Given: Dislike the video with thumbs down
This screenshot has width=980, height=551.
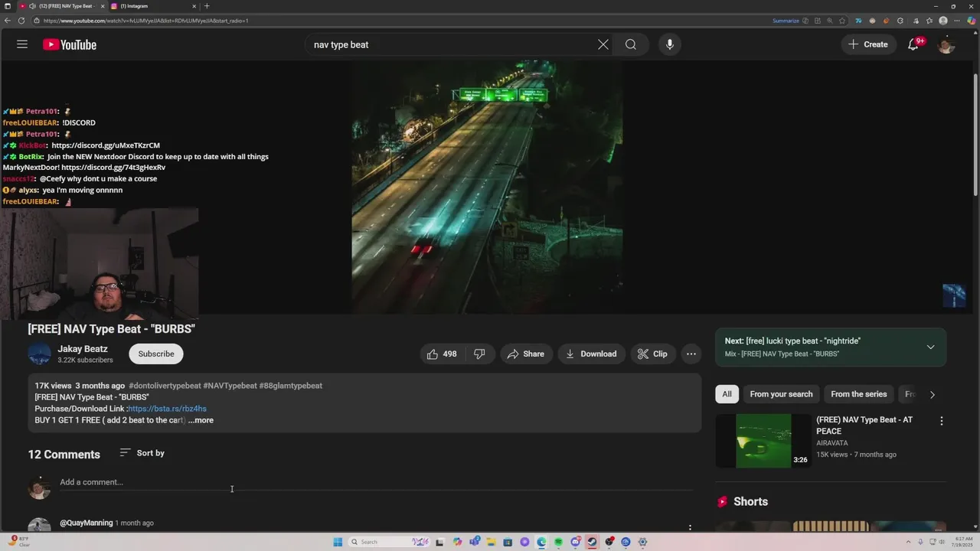Looking at the screenshot, I should tap(479, 354).
